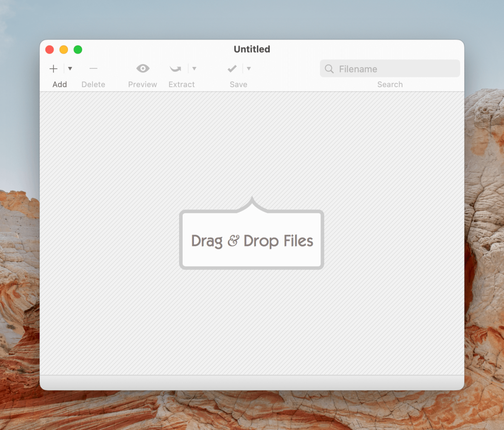Click the Drag & Drop Files box
Screen dimensions: 504x430
(x=252, y=240)
